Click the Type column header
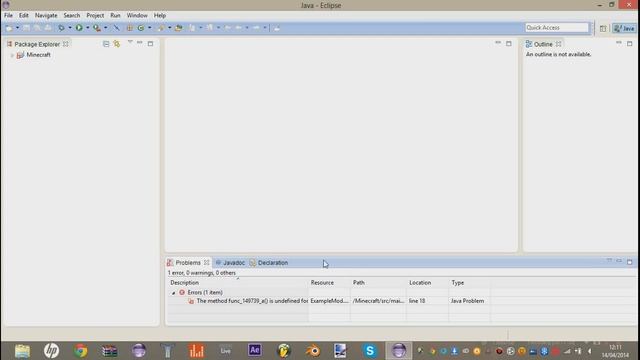The height and width of the screenshot is (360, 640). coord(469,282)
